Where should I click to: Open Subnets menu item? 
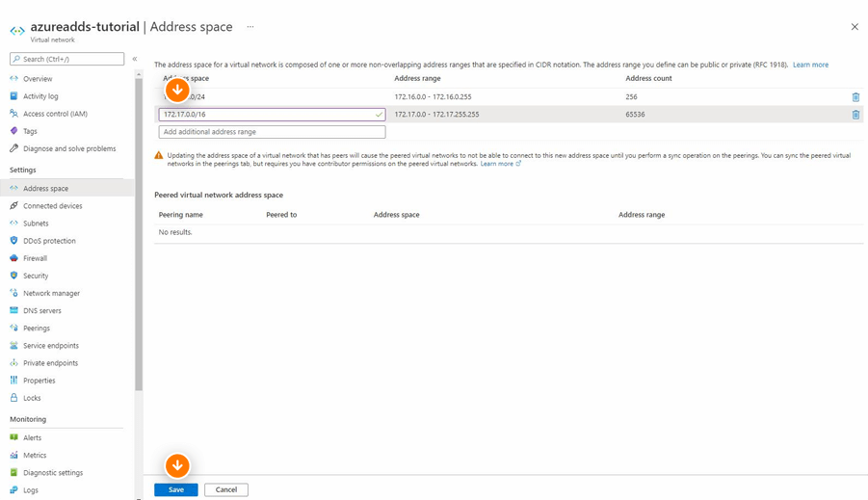click(x=36, y=224)
